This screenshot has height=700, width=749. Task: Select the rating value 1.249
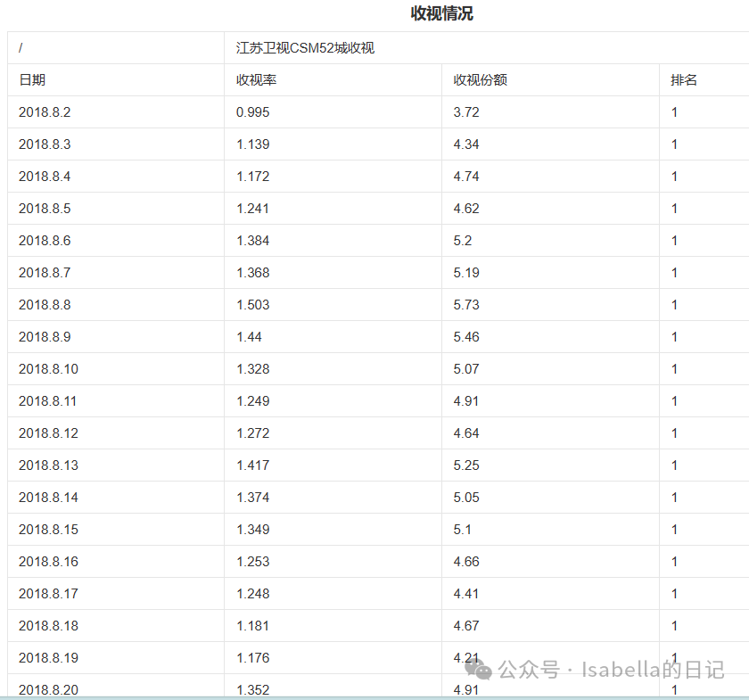point(252,401)
